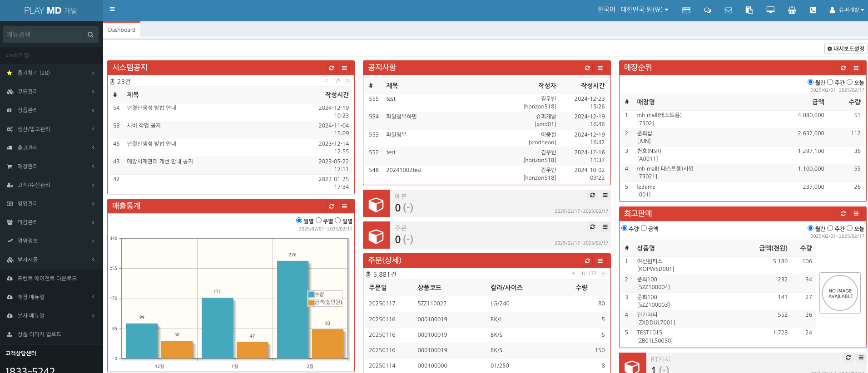This screenshot has height=373, width=868.
Task: Open the envelope mail icon in header
Action: pyautogui.click(x=728, y=10)
